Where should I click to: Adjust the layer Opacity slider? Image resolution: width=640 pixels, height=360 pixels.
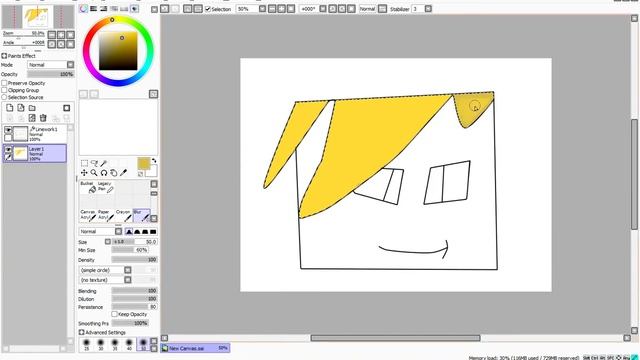[x=51, y=74]
